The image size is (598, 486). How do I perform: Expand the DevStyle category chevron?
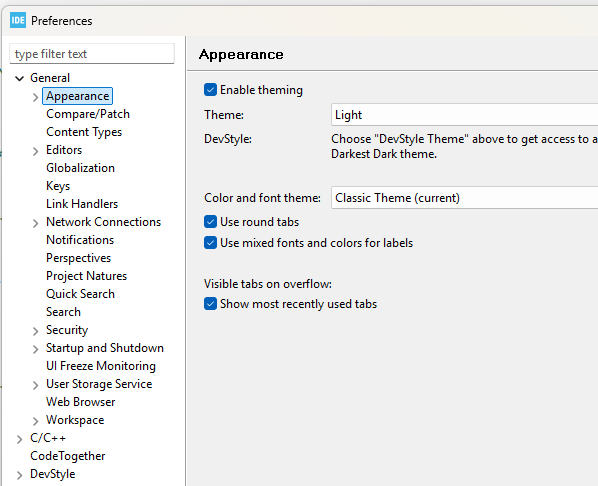pyautogui.click(x=19, y=475)
